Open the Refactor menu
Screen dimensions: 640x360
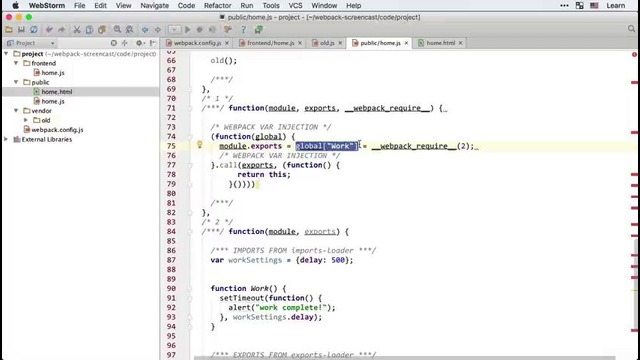pos(218,5)
